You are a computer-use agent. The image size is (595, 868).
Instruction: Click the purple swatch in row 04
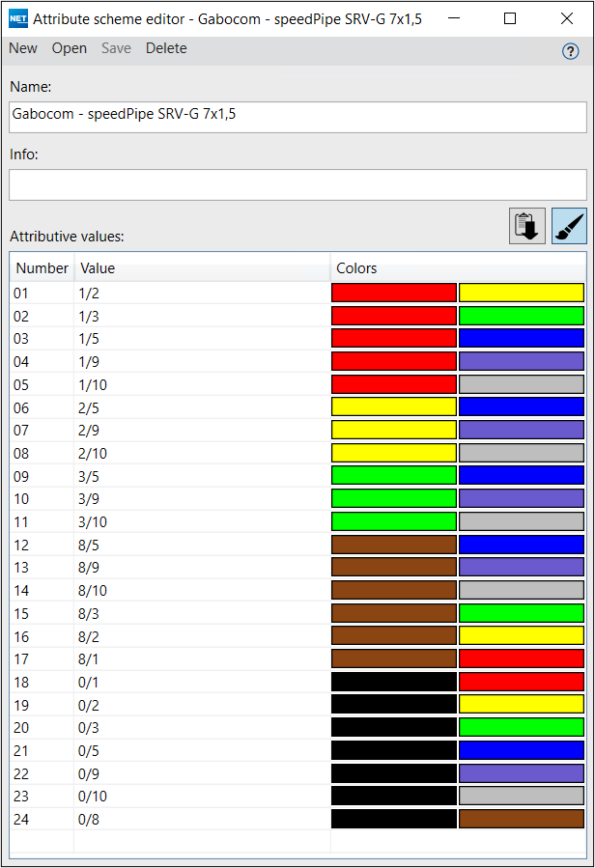click(x=522, y=361)
